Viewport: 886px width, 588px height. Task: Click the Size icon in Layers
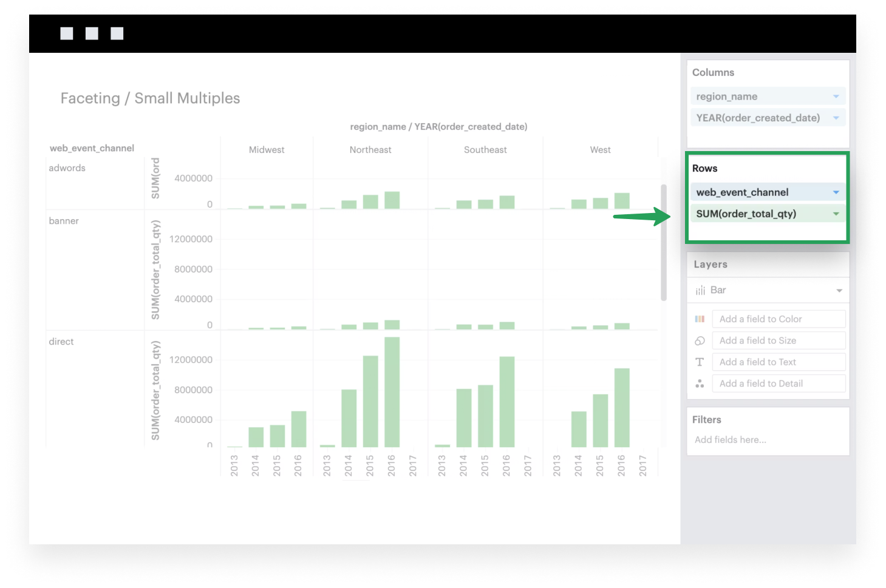click(x=700, y=341)
